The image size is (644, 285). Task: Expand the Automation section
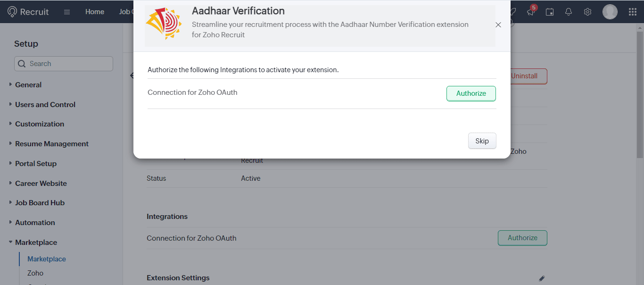click(x=35, y=223)
